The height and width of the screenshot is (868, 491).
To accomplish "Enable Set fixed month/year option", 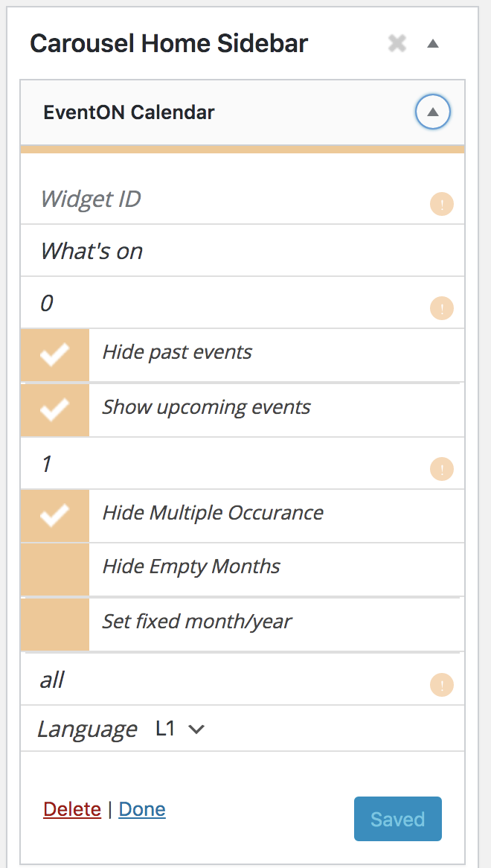I will (55, 624).
